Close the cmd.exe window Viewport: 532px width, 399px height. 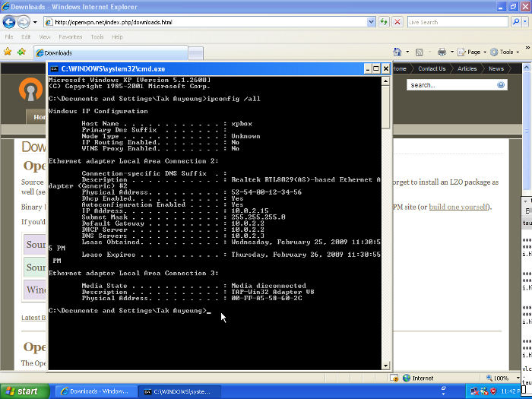pyautogui.click(x=386, y=69)
